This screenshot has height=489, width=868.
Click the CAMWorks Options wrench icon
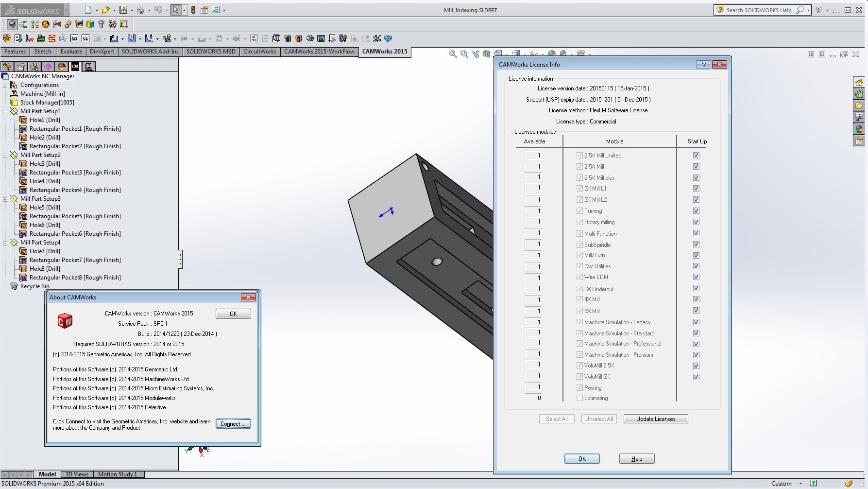[x=377, y=38]
